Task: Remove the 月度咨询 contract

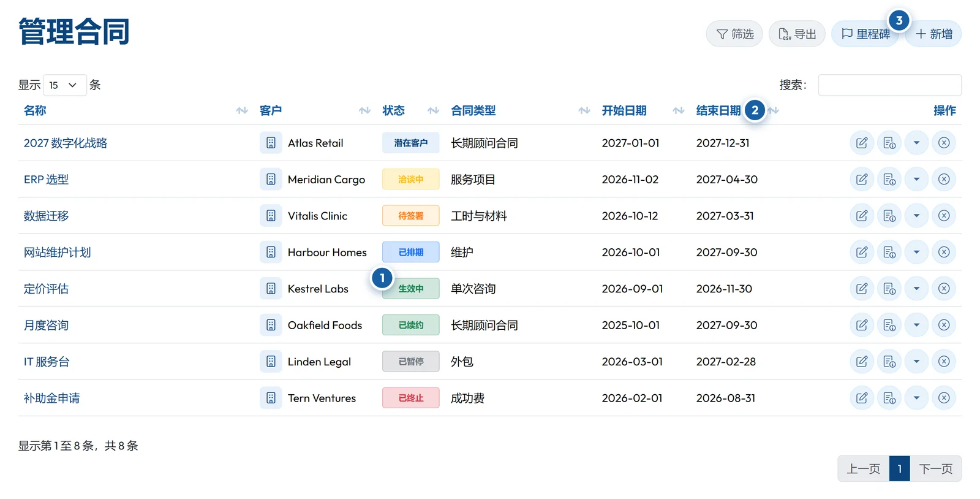Action: 944,325
